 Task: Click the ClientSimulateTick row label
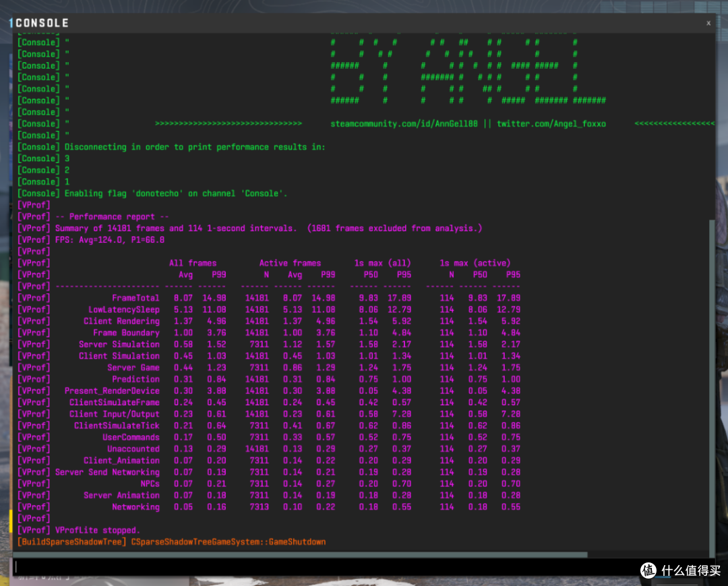point(117,426)
